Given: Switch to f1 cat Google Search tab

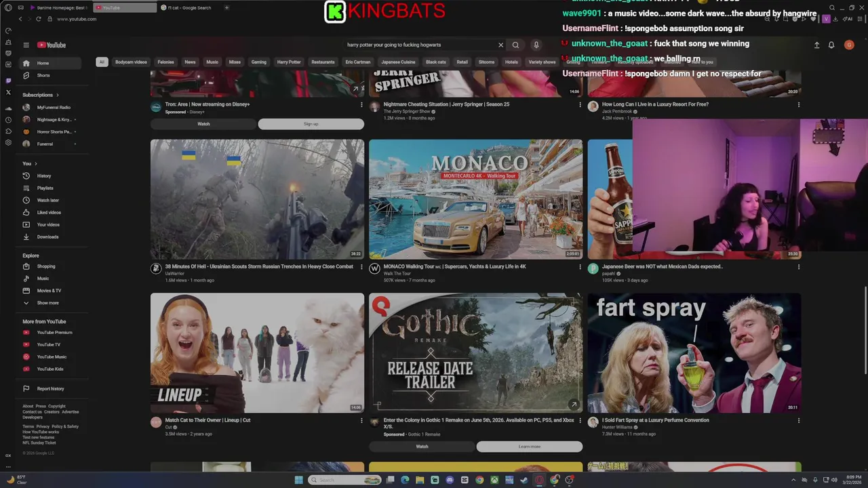Looking at the screenshot, I should 189,7.
